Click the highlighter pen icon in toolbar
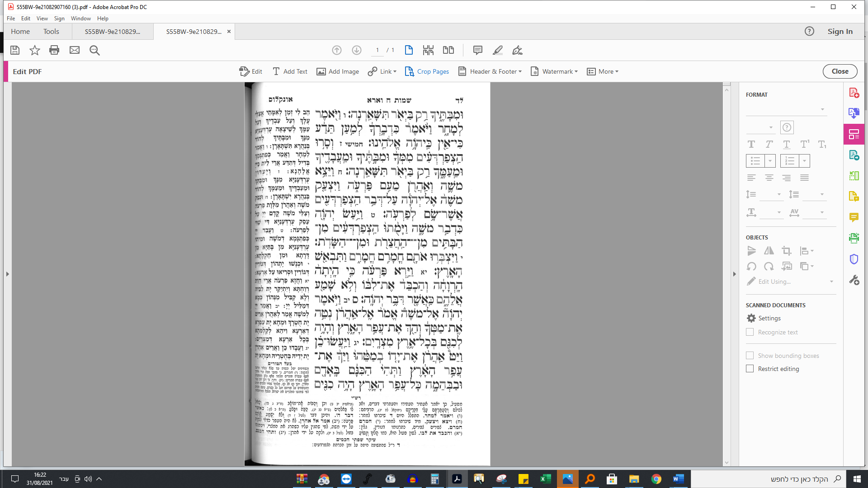Viewport: 868px width, 488px height. [x=497, y=50]
